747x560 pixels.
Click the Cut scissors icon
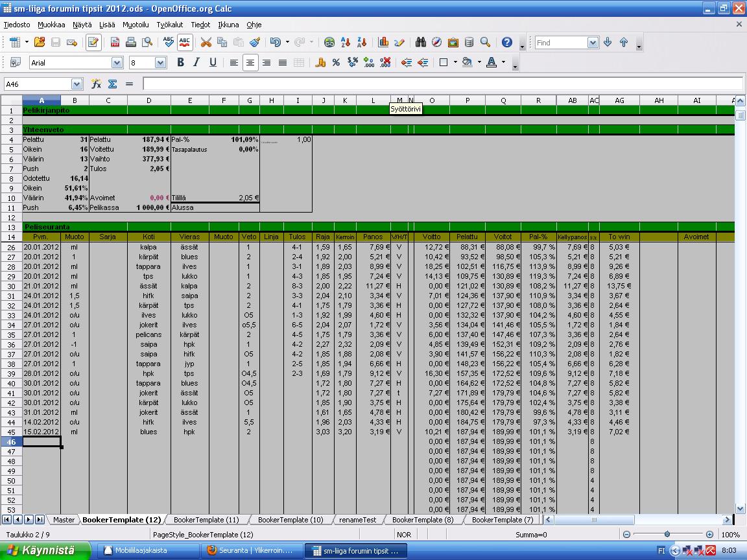[206, 42]
